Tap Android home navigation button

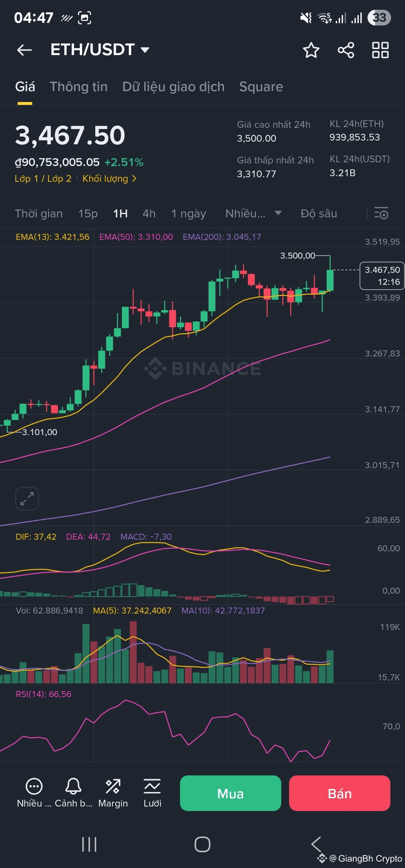202,844
